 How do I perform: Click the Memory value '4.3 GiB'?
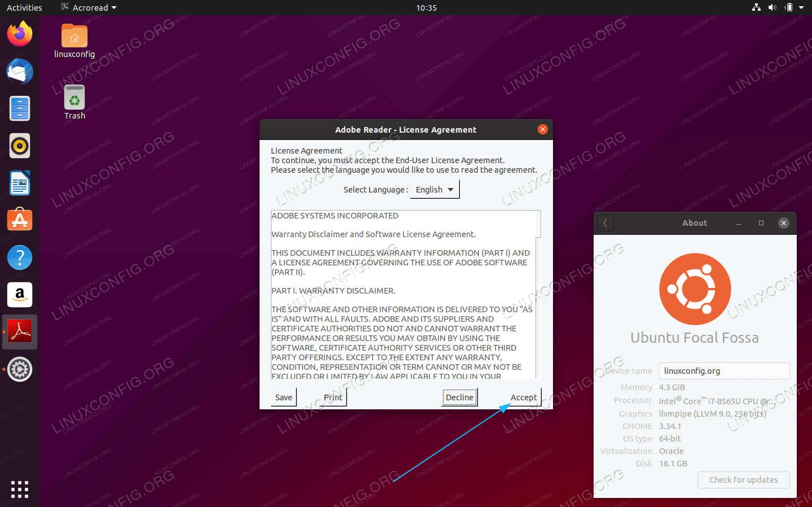(672, 387)
